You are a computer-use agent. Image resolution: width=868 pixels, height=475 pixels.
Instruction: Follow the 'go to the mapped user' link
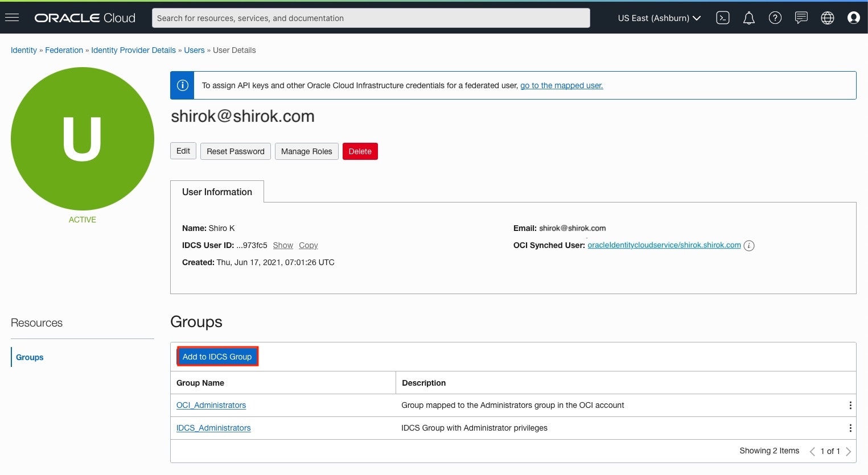click(561, 85)
